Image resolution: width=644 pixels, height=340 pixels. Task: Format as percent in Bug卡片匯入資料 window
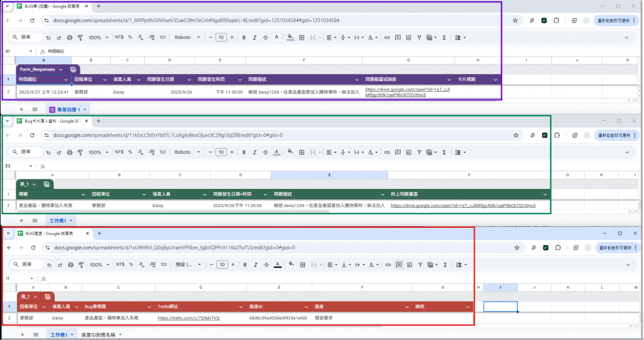click(130, 152)
